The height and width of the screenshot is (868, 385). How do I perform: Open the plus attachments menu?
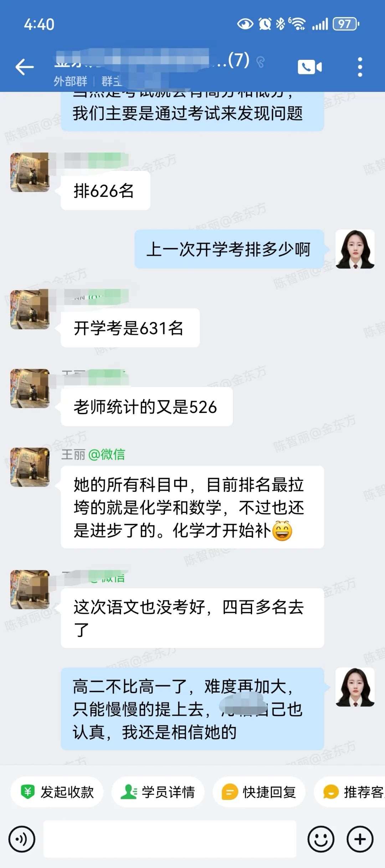360,839
